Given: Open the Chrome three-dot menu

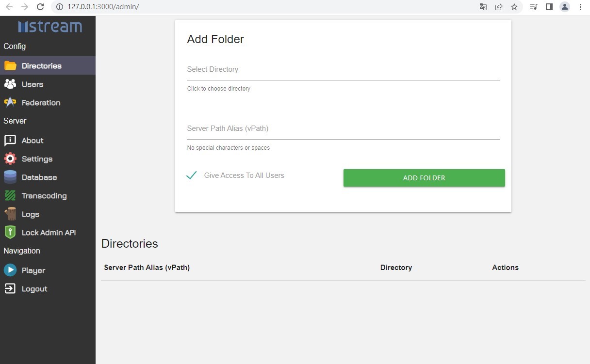Looking at the screenshot, I should [580, 7].
